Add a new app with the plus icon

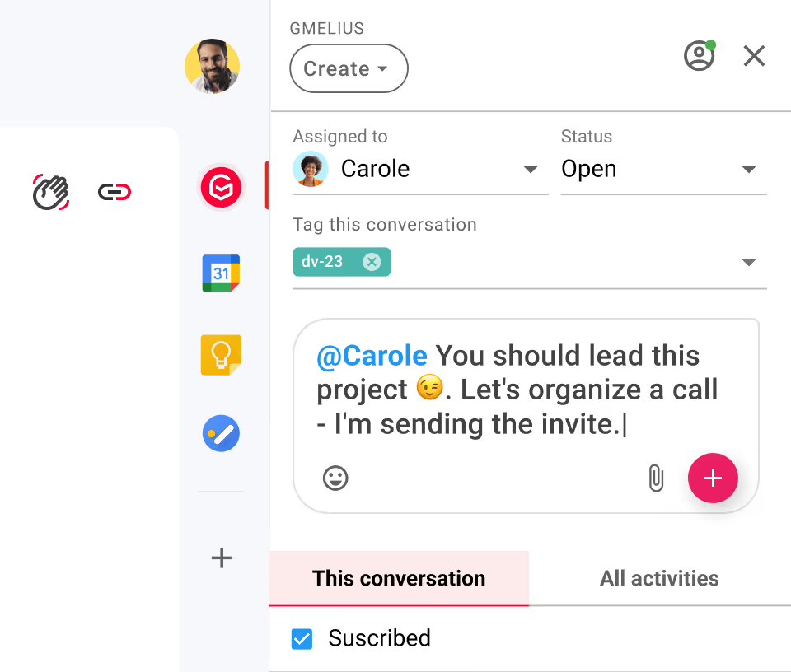click(x=221, y=558)
